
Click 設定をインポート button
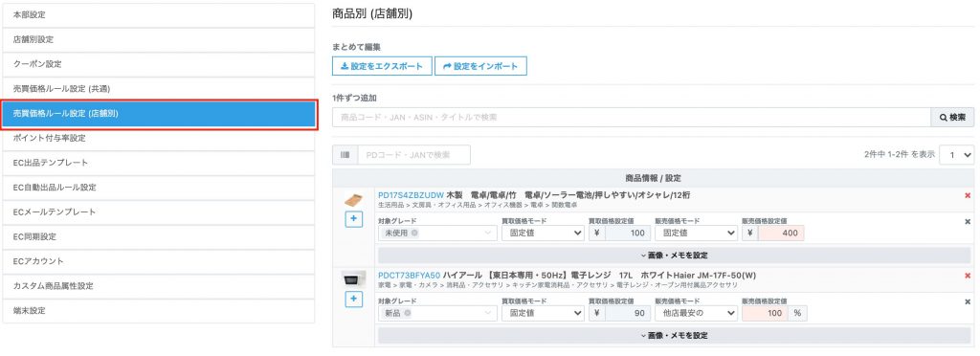pos(480,66)
